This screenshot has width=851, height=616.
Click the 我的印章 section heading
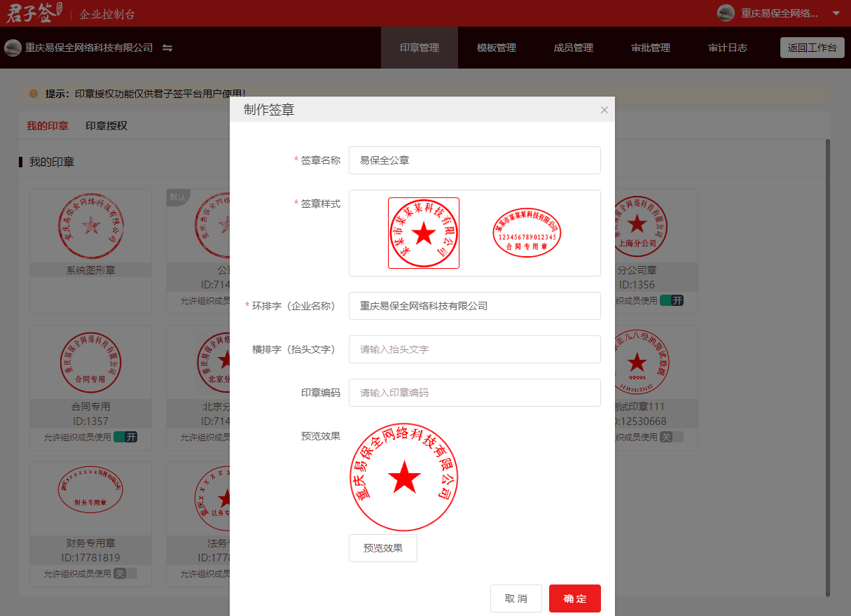tap(52, 162)
